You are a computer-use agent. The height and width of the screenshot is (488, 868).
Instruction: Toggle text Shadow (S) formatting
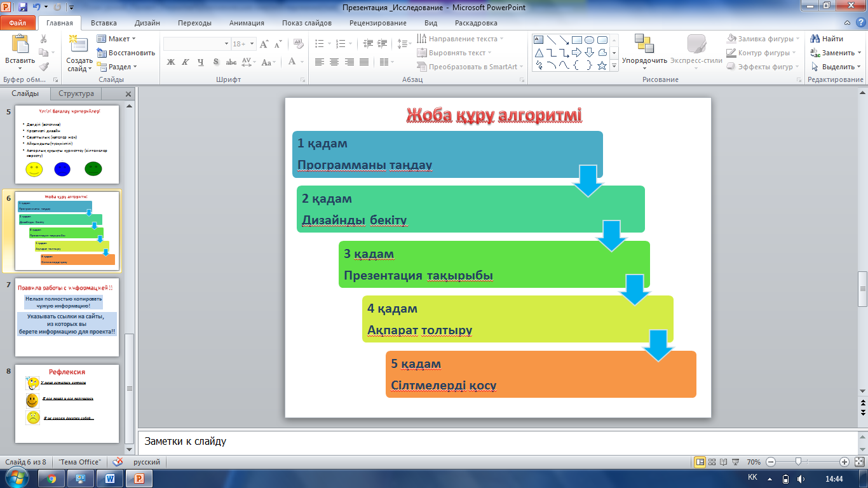pyautogui.click(x=216, y=62)
